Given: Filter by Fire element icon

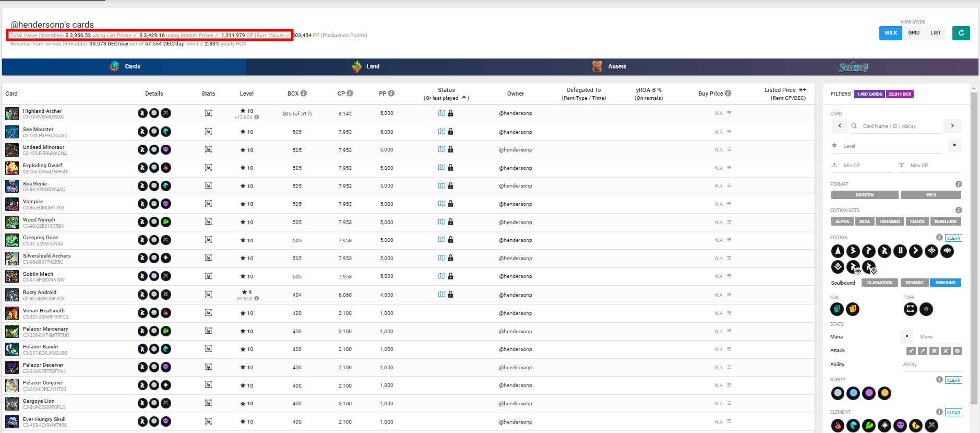Looking at the screenshot, I should [838, 426].
